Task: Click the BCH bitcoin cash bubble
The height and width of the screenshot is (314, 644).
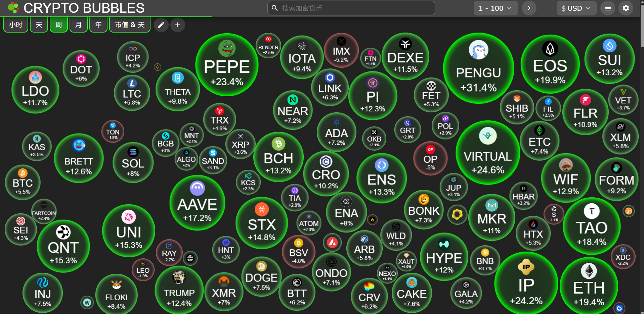Action: [278, 157]
